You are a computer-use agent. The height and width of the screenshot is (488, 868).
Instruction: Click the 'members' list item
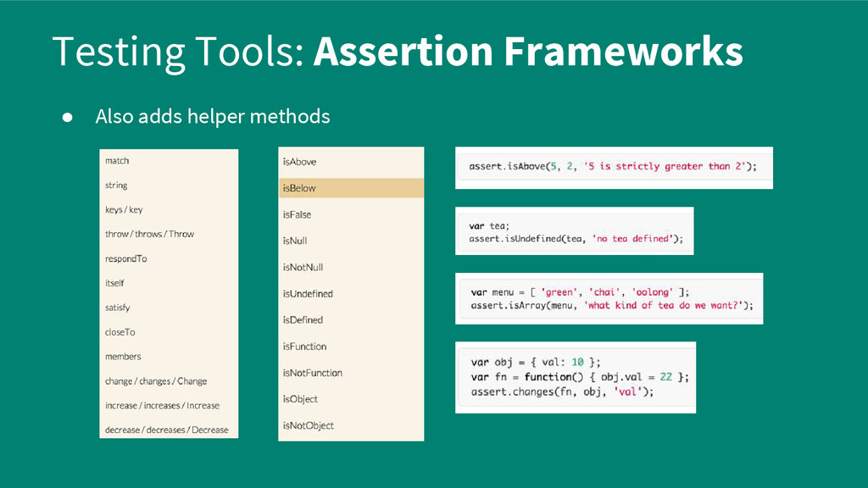point(123,357)
